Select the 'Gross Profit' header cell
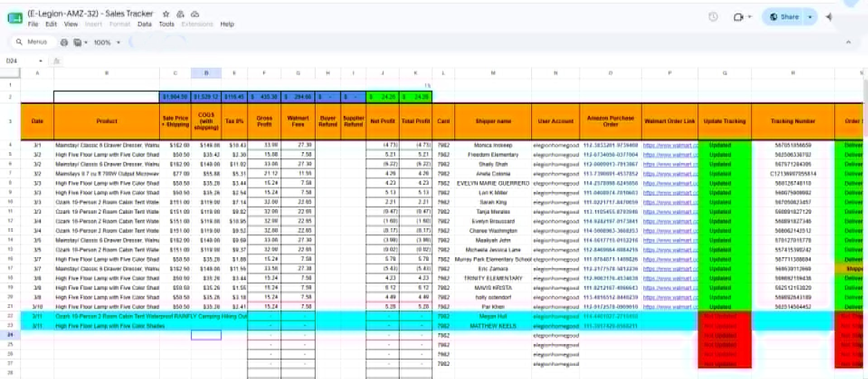The image size is (868, 379). (x=264, y=121)
